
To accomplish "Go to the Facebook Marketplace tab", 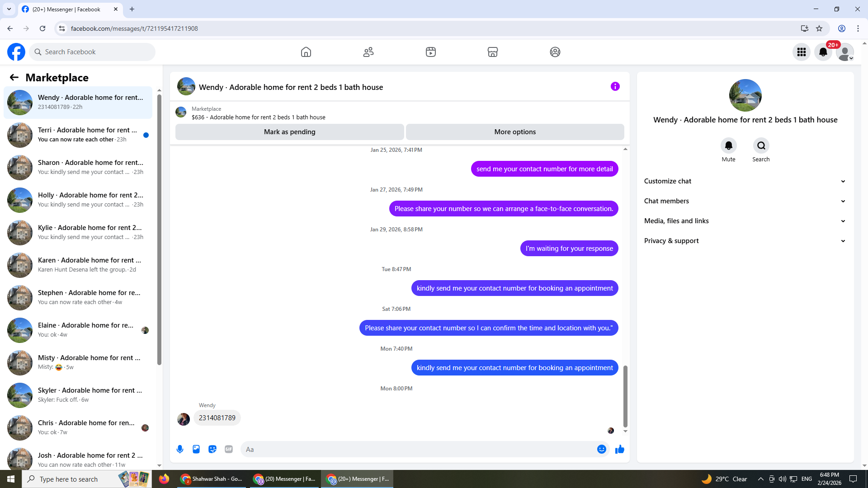I will pos(492,52).
